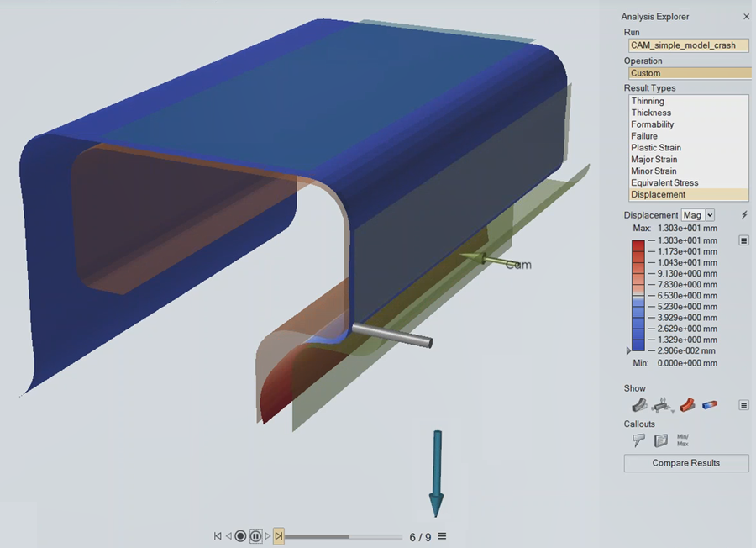Close the Analysis Explorer panel
Image resolution: width=756 pixels, height=548 pixels.
coord(746,17)
